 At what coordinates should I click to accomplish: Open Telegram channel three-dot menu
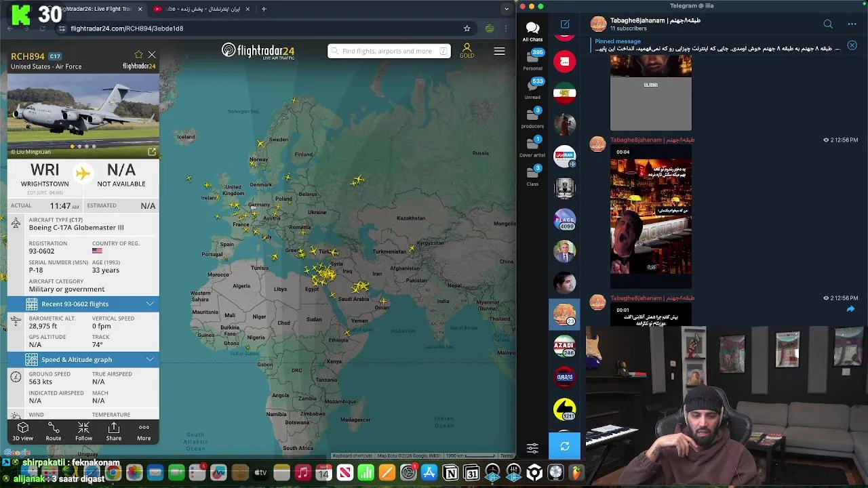(x=852, y=24)
